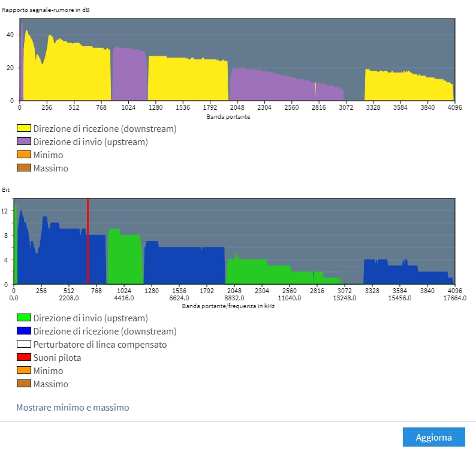Open the 'Mostrare minimo e massimo' link
Viewport: 476px width, 452px height.
pos(73,408)
